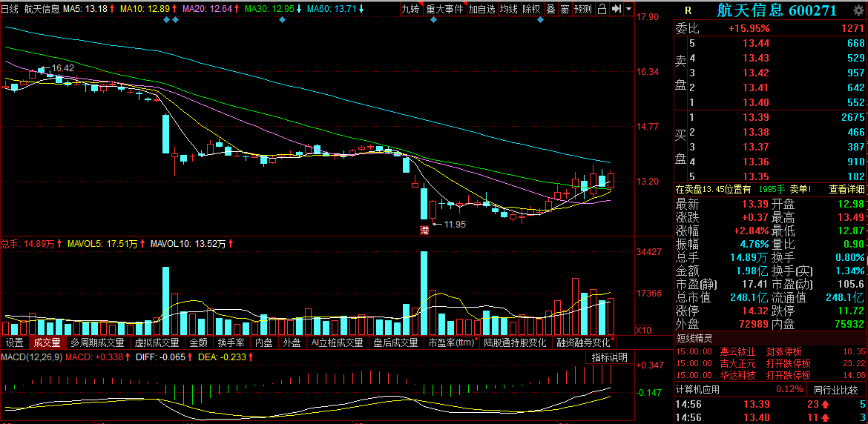This screenshot has width=868, height=424.
Task: Click the 指标说明 button
Action: (x=609, y=358)
